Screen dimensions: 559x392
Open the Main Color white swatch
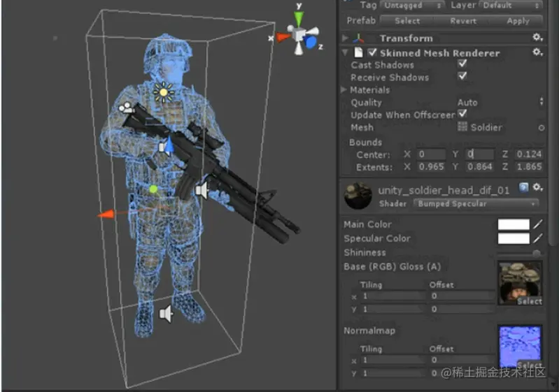[514, 224]
